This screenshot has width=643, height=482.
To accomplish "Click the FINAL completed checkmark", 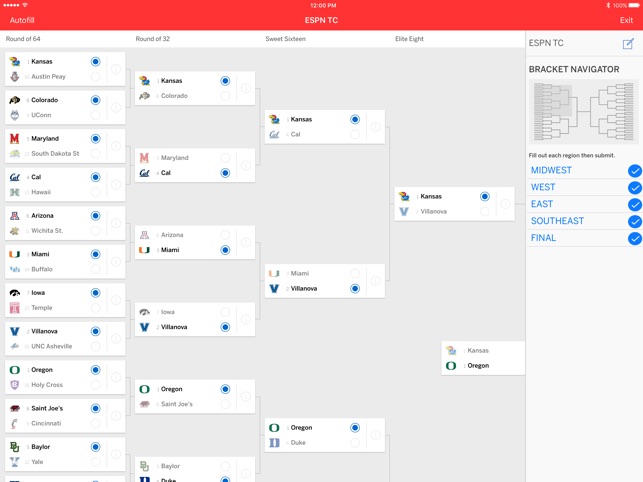I will pyautogui.click(x=635, y=238).
